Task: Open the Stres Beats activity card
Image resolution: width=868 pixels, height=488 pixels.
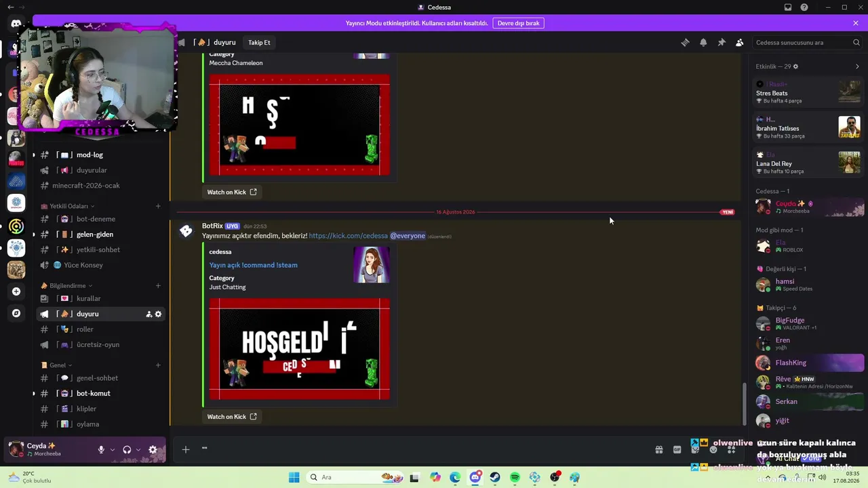Action: pos(808,92)
